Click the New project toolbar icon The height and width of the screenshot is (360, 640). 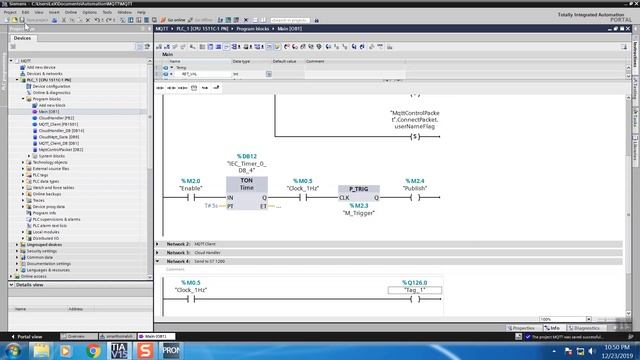pyautogui.click(x=7, y=20)
